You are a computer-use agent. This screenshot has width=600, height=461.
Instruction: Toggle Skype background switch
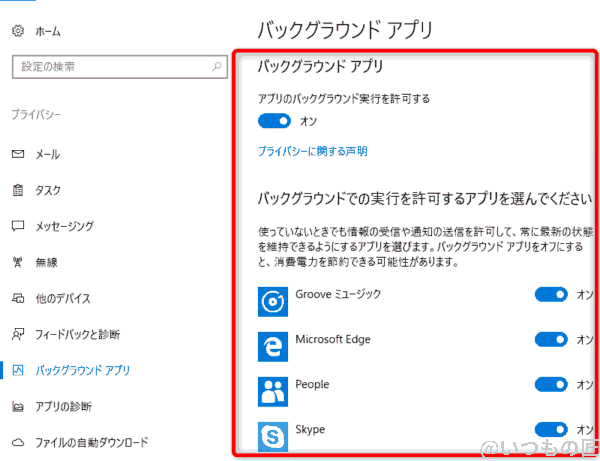pyautogui.click(x=551, y=430)
